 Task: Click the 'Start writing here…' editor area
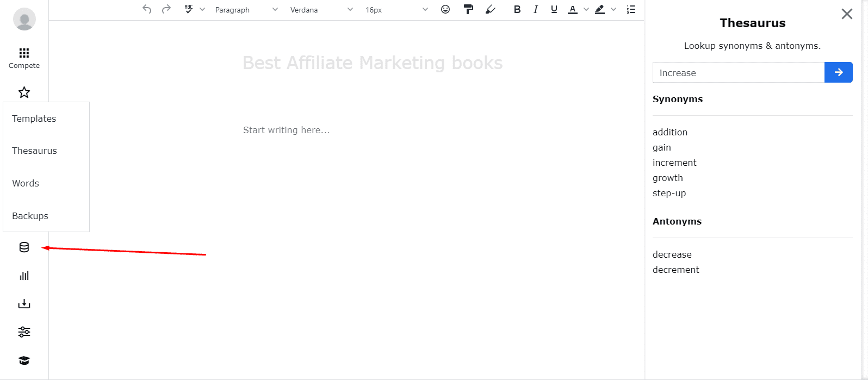pos(286,130)
